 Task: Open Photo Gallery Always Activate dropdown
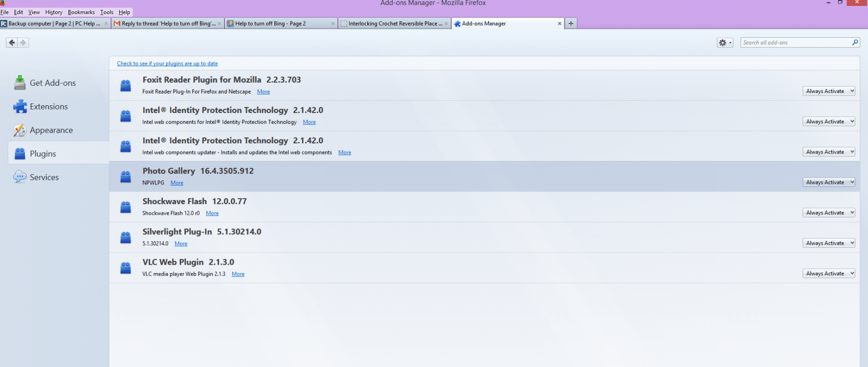coord(828,182)
